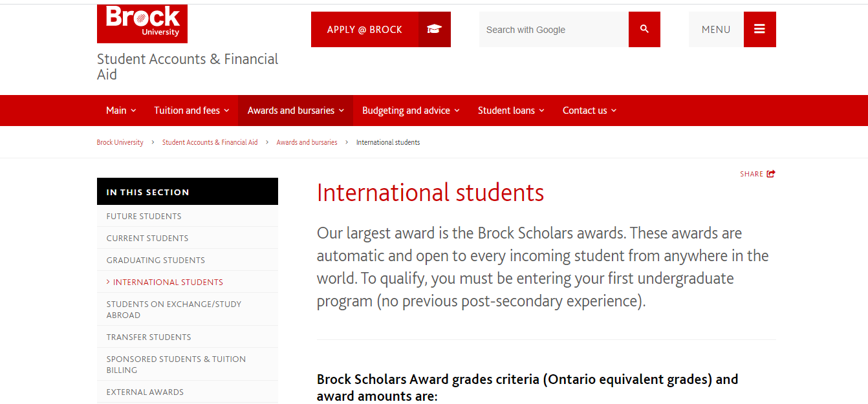Expand the Budgeting and advice menu
This screenshot has width=868, height=404.
tap(411, 111)
